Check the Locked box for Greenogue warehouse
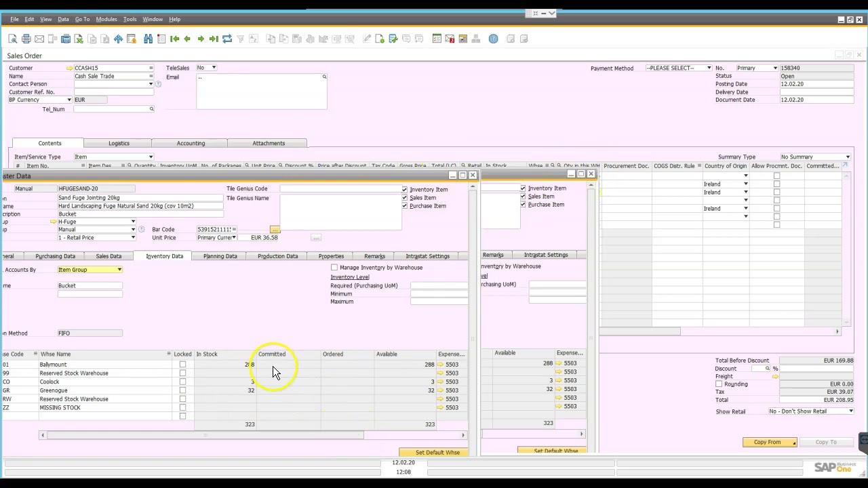This screenshot has height=488, width=868. click(x=182, y=390)
